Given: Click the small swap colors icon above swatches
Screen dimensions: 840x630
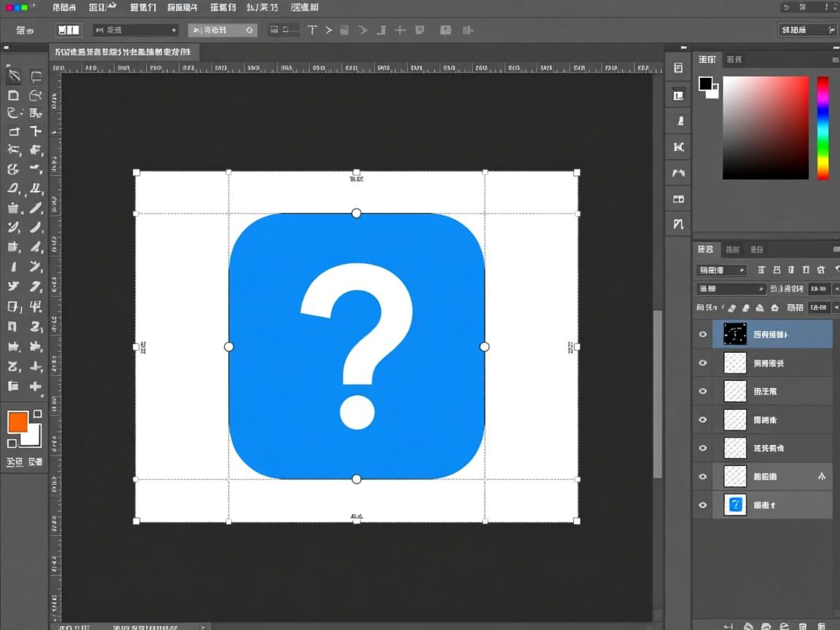Looking at the screenshot, I should [x=37, y=413].
